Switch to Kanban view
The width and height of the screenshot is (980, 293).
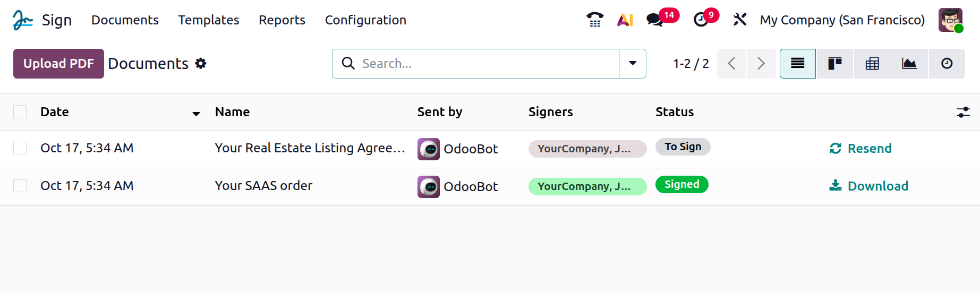click(x=835, y=64)
